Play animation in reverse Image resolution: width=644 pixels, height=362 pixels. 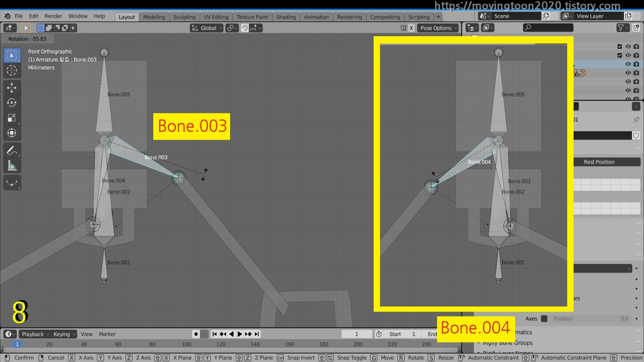point(231,334)
